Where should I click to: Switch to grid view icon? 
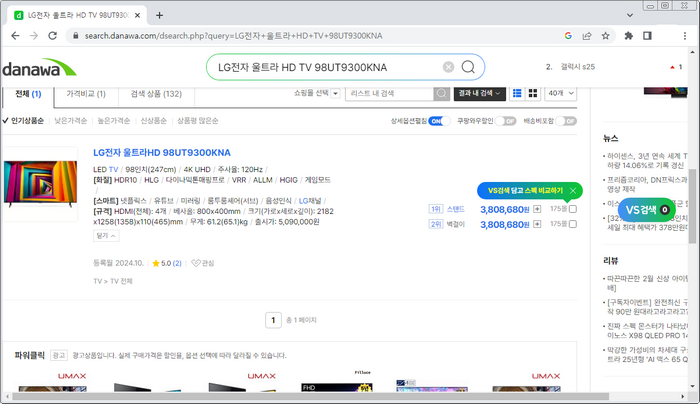(533, 93)
